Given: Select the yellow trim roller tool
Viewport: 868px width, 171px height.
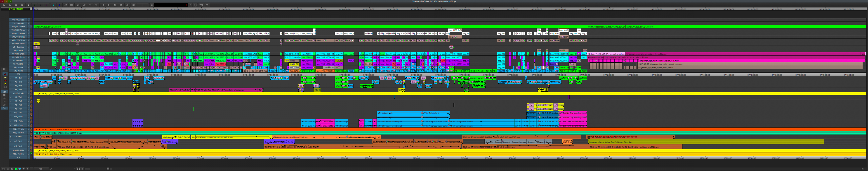Looking at the screenshot, I should (x=5, y=84).
